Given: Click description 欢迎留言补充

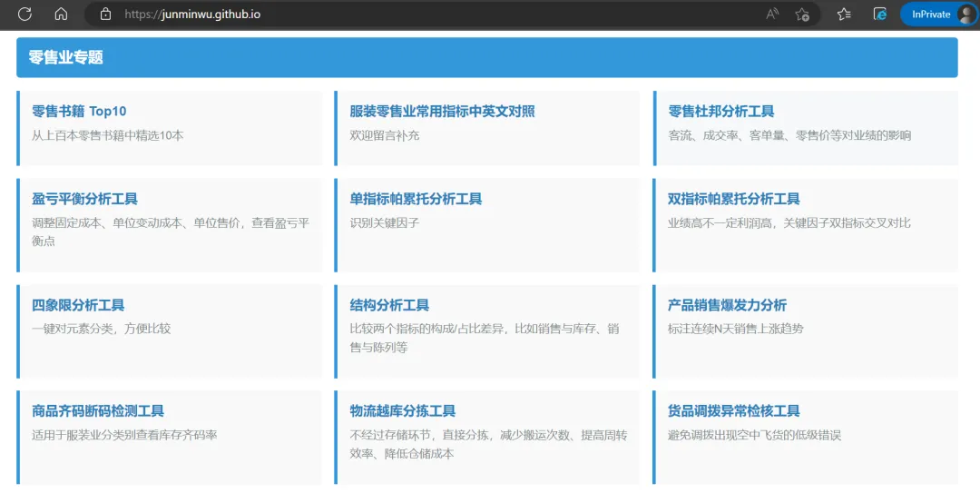Looking at the screenshot, I should point(385,135).
